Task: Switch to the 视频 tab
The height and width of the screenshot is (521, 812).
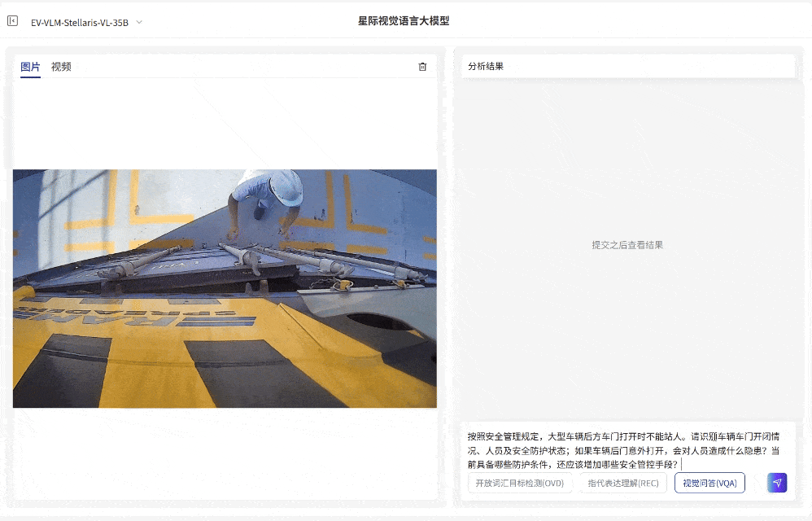Action: pos(61,67)
